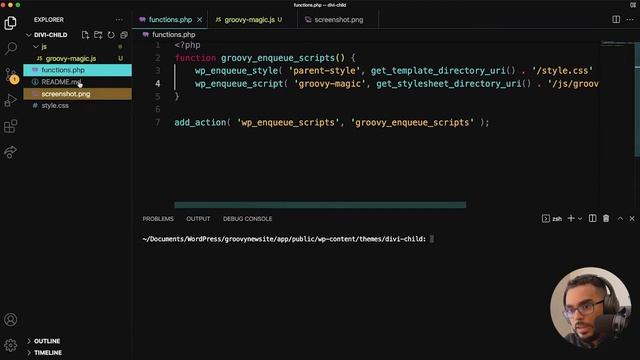Collapse the js folder

click(36, 47)
